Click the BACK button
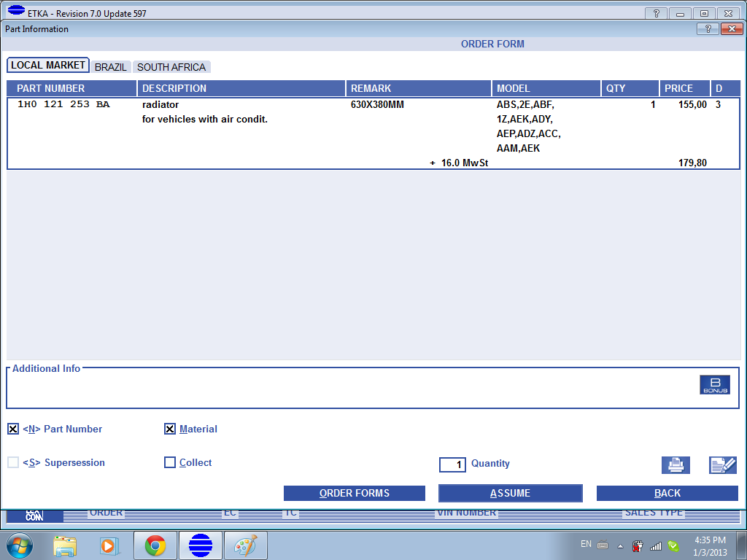Viewport: 747px width, 560px height. pyautogui.click(x=667, y=494)
